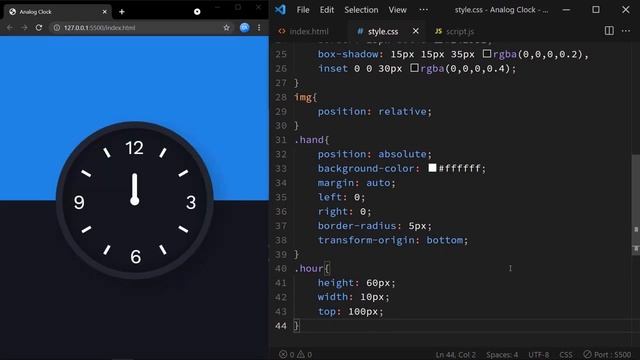Open the editor More Actions menu
640x360 pixels.
(626, 31)
